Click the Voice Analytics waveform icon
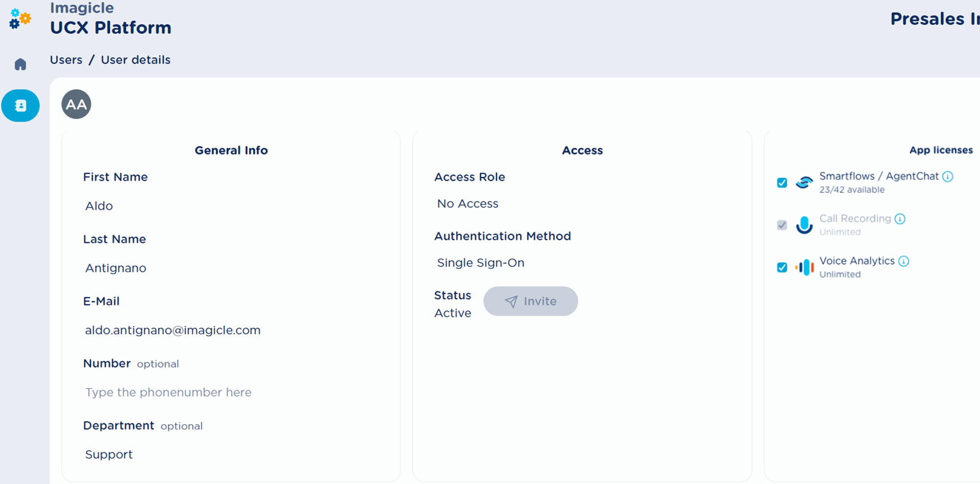980x484 pixels. tap(804, 267)
